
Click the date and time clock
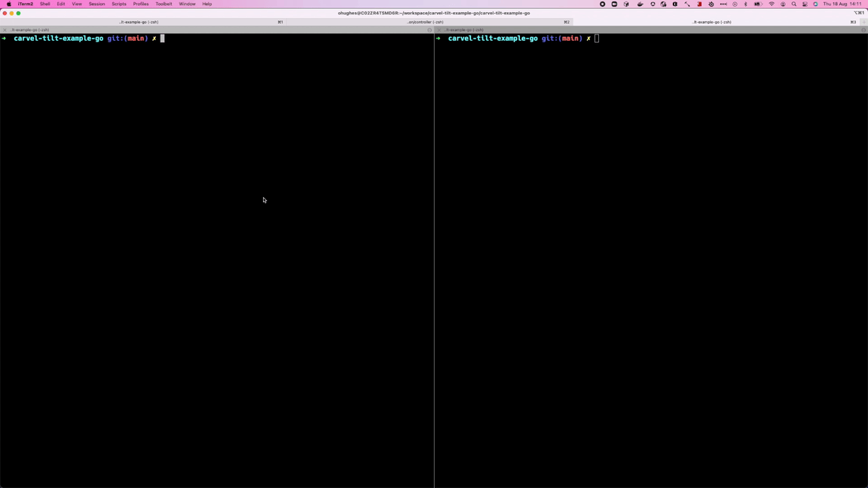click(x=842, y=4)
